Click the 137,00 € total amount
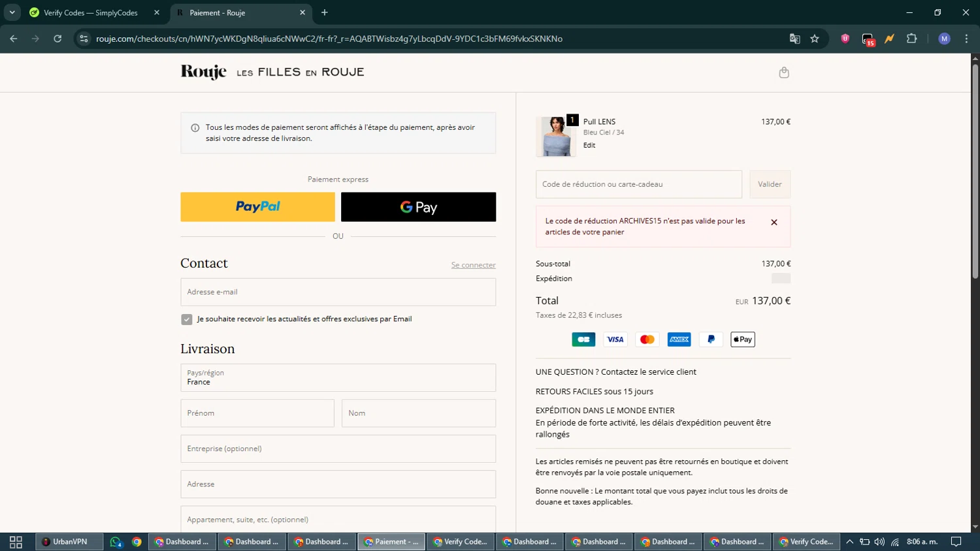This screenshot has width=980, height=551. (771, 301)
